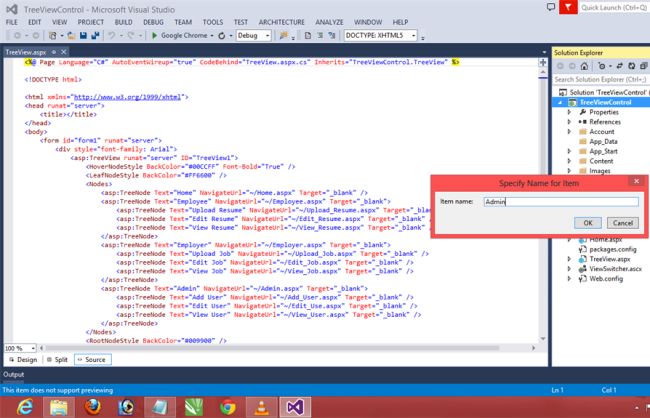
Task: Click Solution Explorer Sync with Active Document icon
Action: [620, 66]
